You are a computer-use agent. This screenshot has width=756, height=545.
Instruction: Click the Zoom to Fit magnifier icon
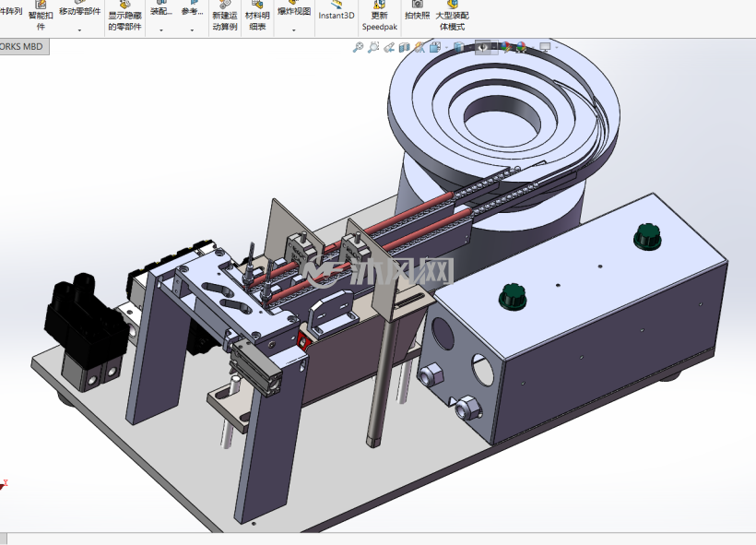pyautogui.click(x=358, y=47)
